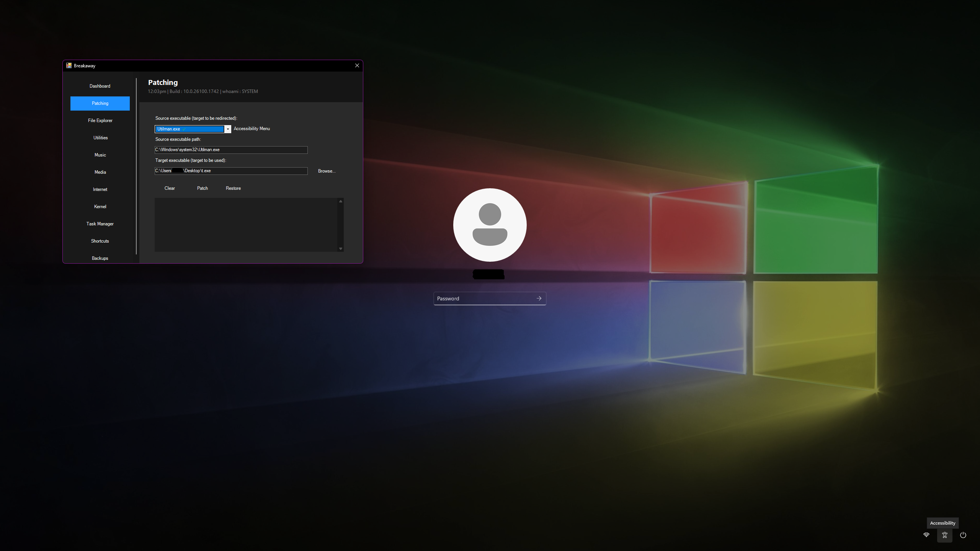
Task: Open the Music section
Action: (100, 155)
